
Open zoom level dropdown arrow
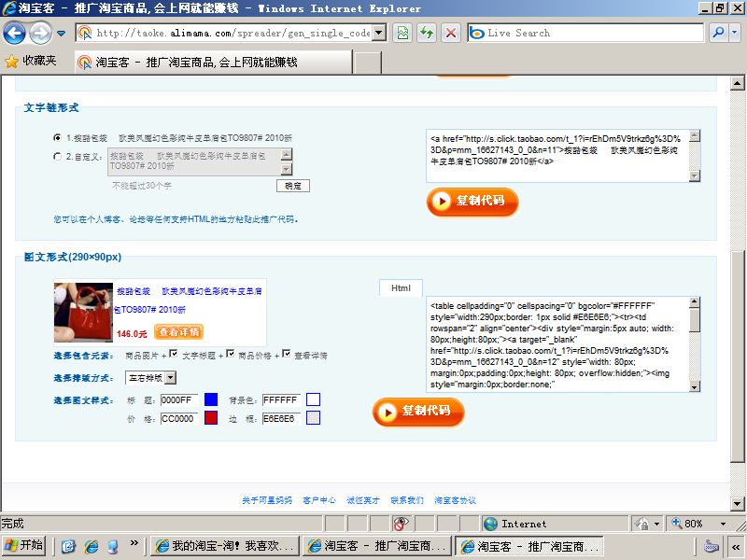(723, 524)
